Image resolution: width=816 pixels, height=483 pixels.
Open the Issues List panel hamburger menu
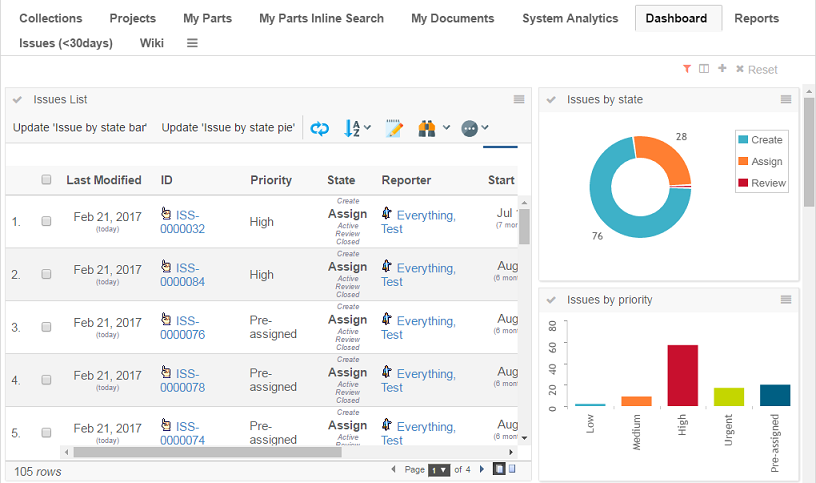point(519,99)
